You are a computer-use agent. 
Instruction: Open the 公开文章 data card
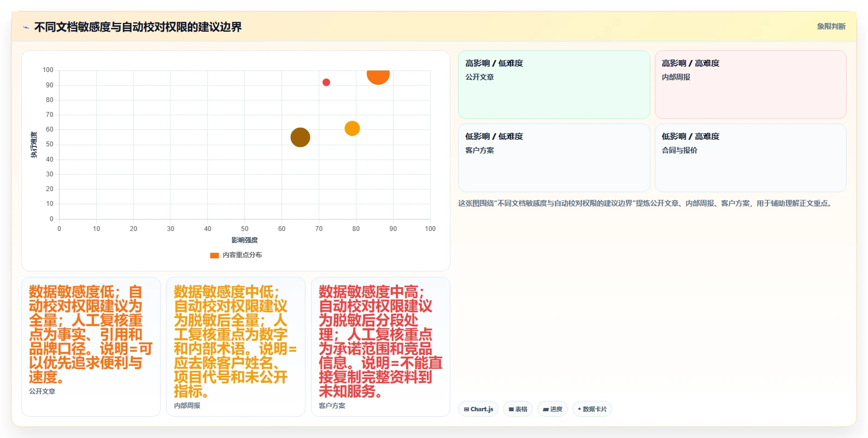point(91,347)
